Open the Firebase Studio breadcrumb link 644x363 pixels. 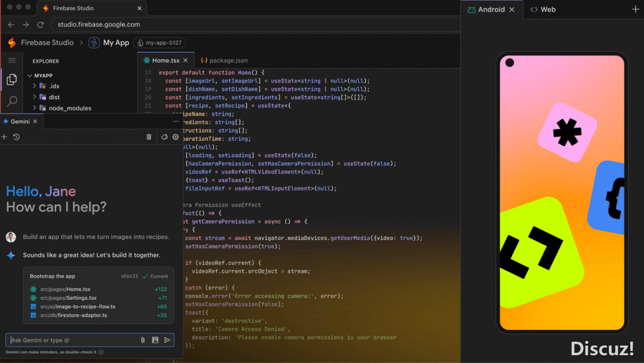[47, 43]
